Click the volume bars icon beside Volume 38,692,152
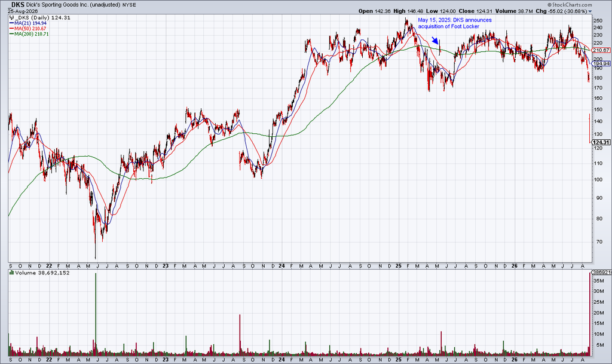612x364 pixels. coord(11,273)
